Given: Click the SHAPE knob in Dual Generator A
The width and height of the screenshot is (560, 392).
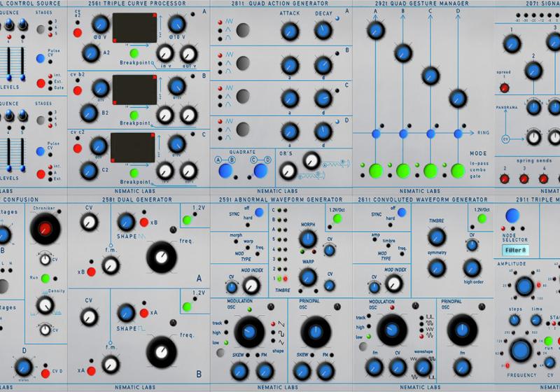Looking at the screenshot, I should tap(126, 222).
